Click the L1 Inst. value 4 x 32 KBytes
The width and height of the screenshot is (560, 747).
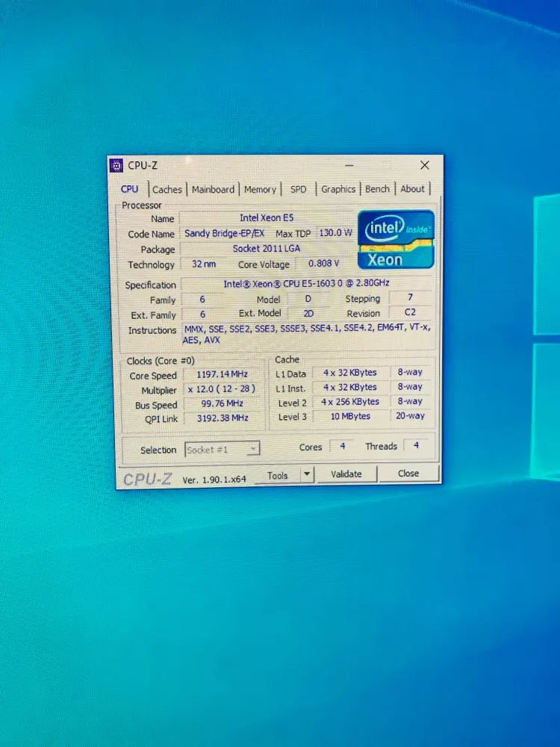350,387
